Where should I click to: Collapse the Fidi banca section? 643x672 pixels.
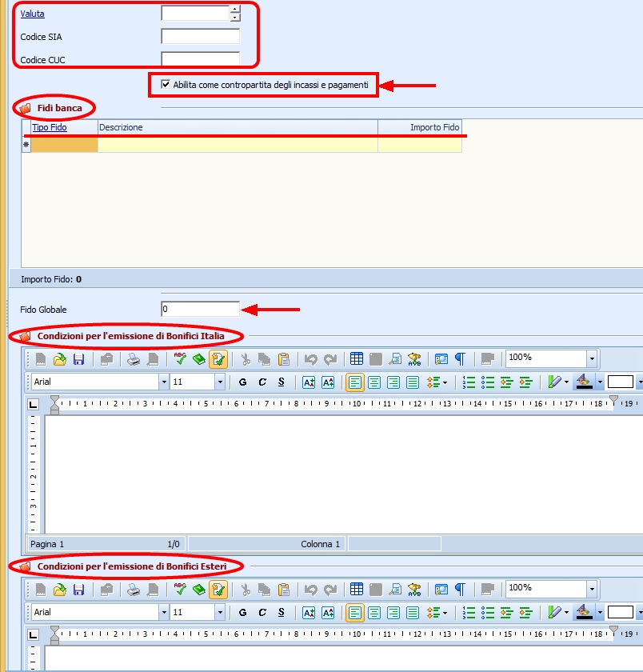(x=25, y=108)
